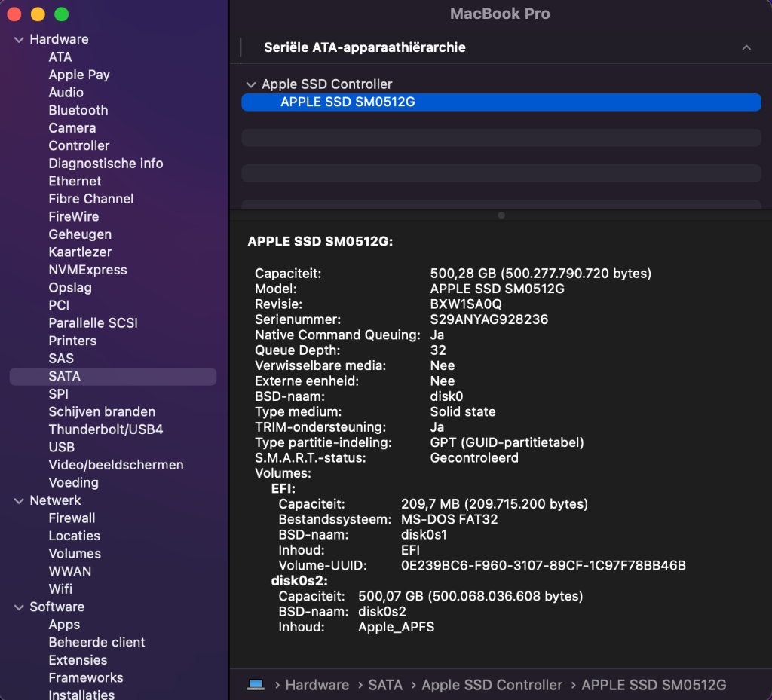
Task: Open the Wifi entry
Action: pos(60,588)
